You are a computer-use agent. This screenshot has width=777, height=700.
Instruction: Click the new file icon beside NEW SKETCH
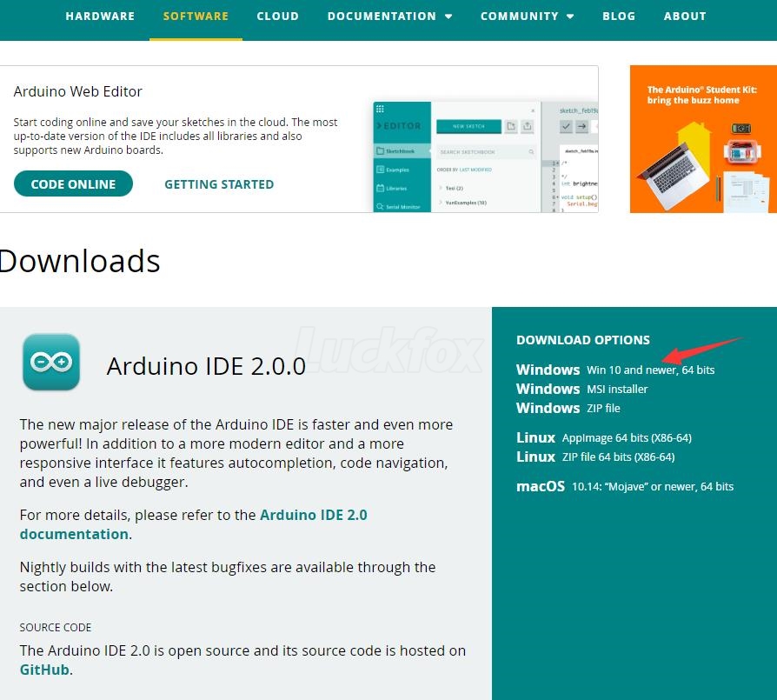pyautogui.click(x=511, y=125)
